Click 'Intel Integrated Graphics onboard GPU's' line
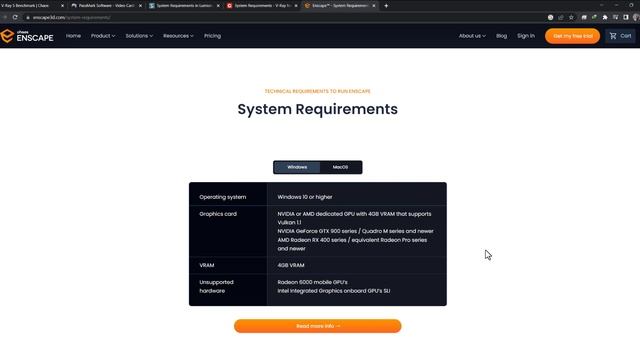Image resolution: width=640 pixels, height=360 pixels. coord(333,291)
